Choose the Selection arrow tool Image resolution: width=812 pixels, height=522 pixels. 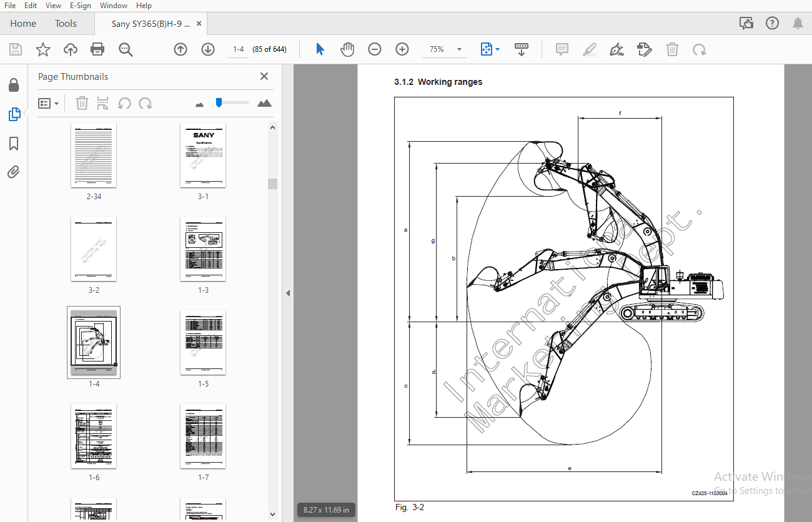click(320, 49)
